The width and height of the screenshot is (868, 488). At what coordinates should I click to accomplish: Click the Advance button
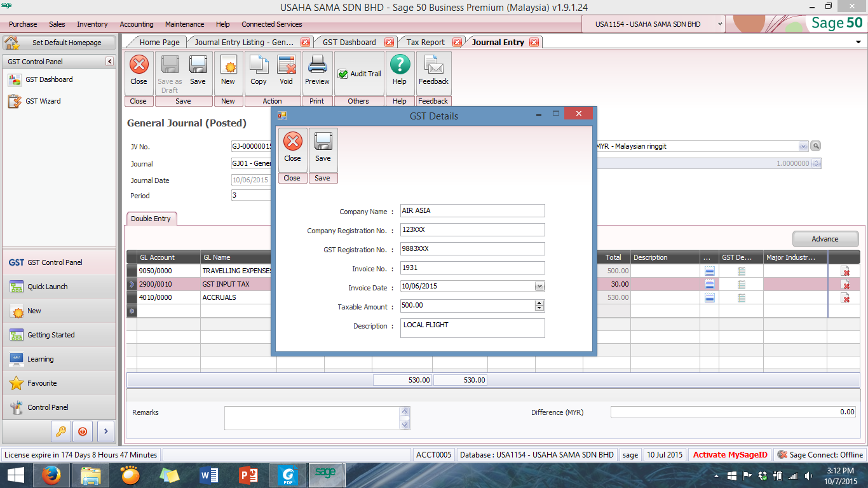click(825, 239)
